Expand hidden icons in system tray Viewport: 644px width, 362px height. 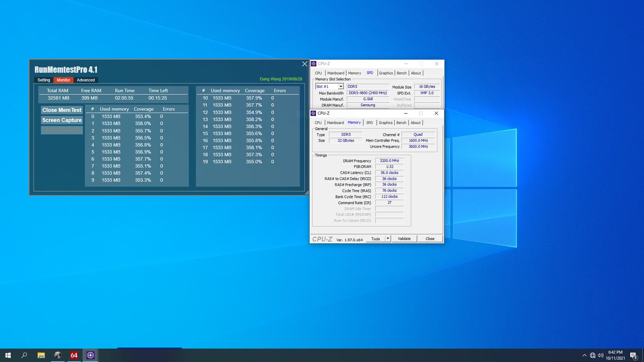pos(584,355)
